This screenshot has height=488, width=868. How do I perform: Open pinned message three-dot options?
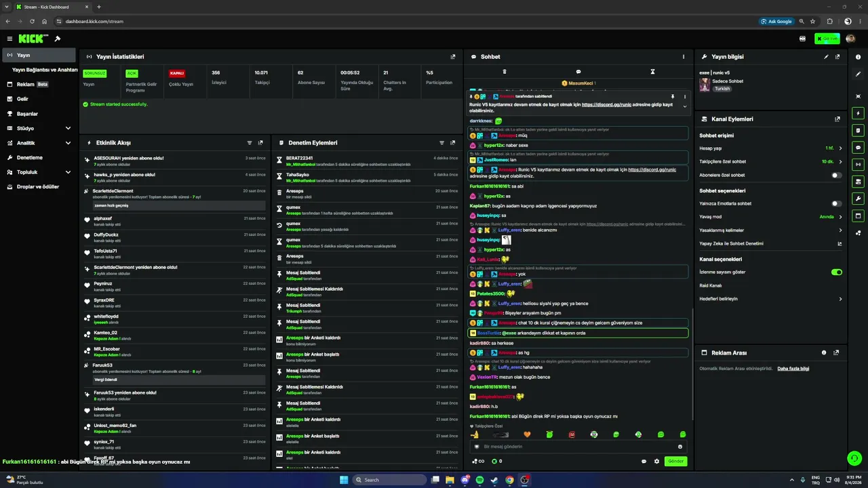pyautogui.click(x=684, y=96)
